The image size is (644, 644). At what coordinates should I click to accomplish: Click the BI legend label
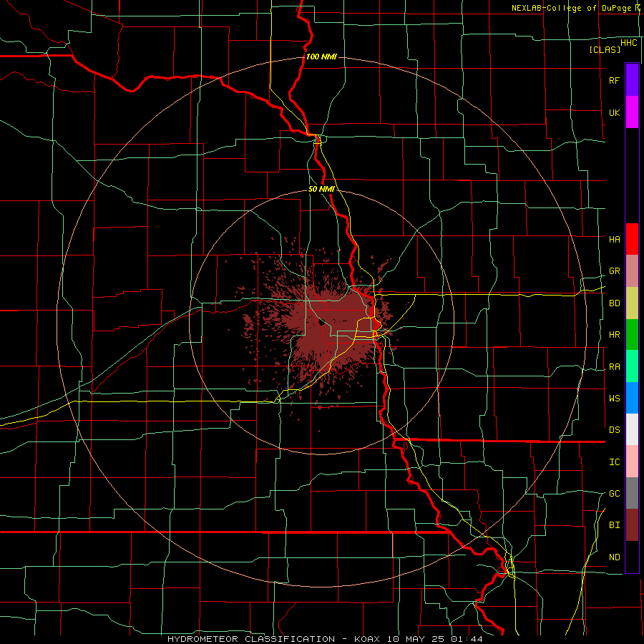coord(614,525)
